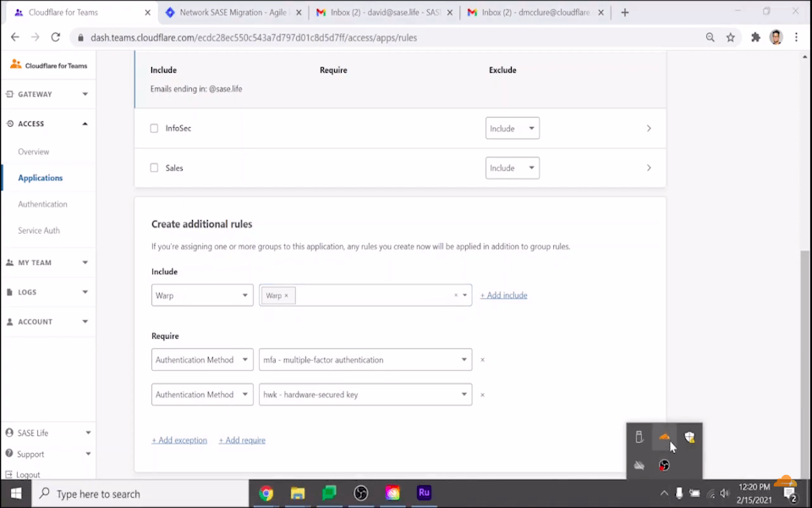Click the Access section icon
This screenshot has height=508, width=812.
[10, 124]
